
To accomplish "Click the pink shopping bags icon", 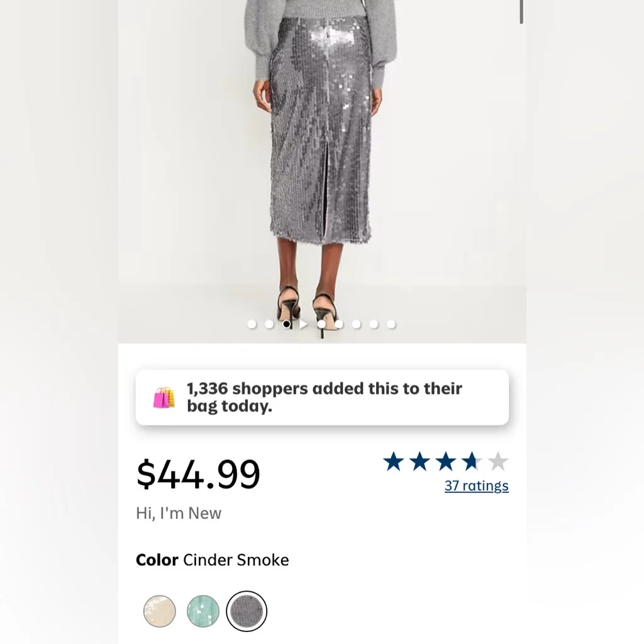I will (x=164, y=397).
